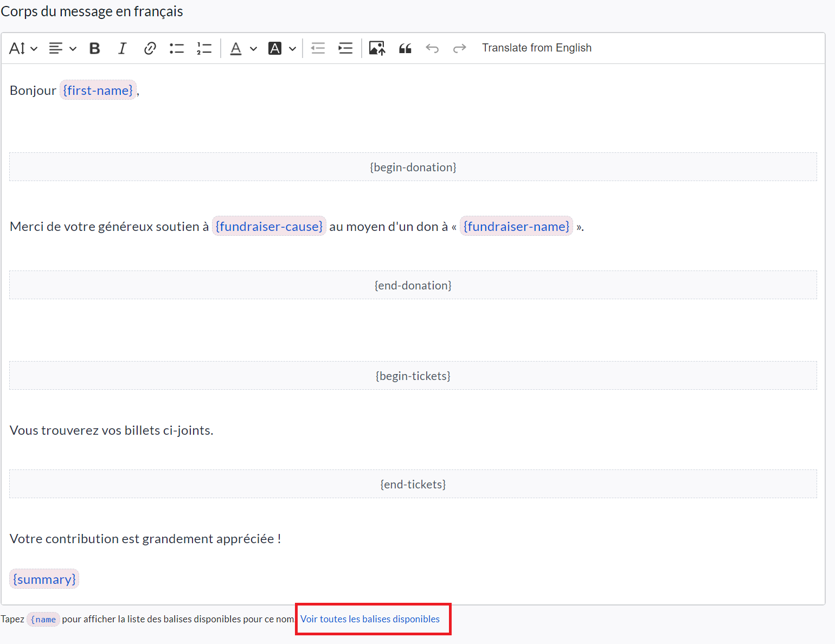Undo the last edit
The height and width of the screenshot is (644, 835).
point(432,48)
